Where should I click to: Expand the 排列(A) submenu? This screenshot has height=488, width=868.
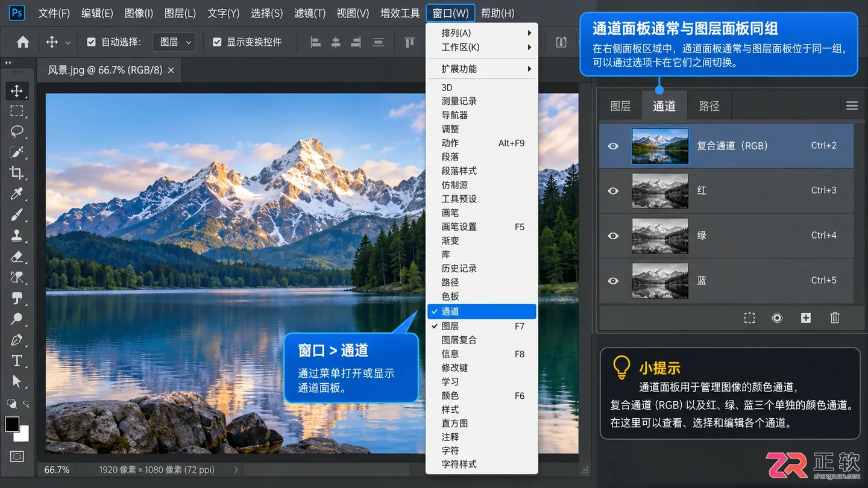482,33
